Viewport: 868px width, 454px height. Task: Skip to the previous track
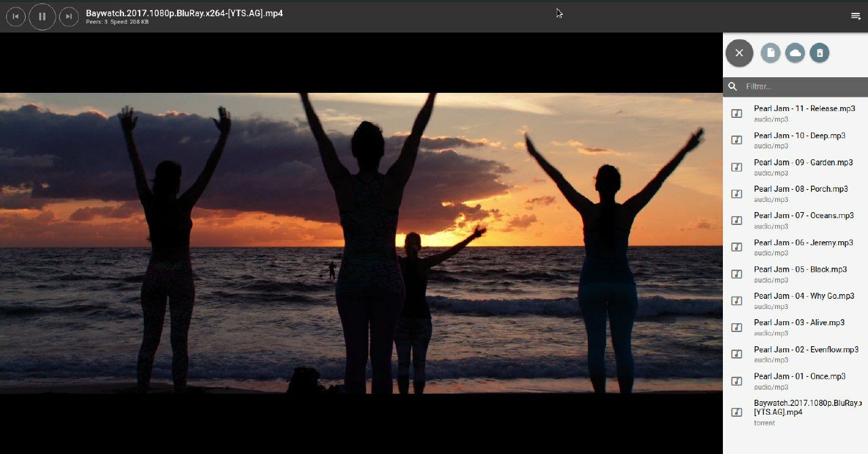pyautogui.click(x=16, y=16)
